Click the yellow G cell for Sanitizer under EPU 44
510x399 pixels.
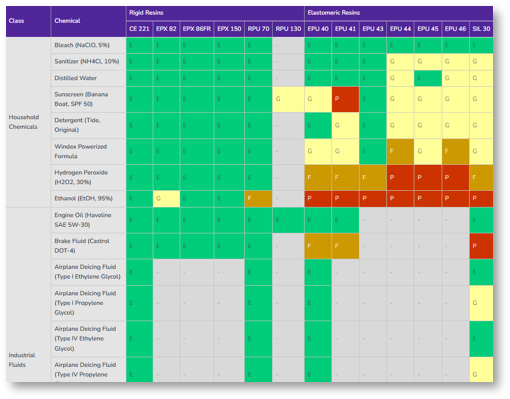pyautogui.click(x=400, y=62)
